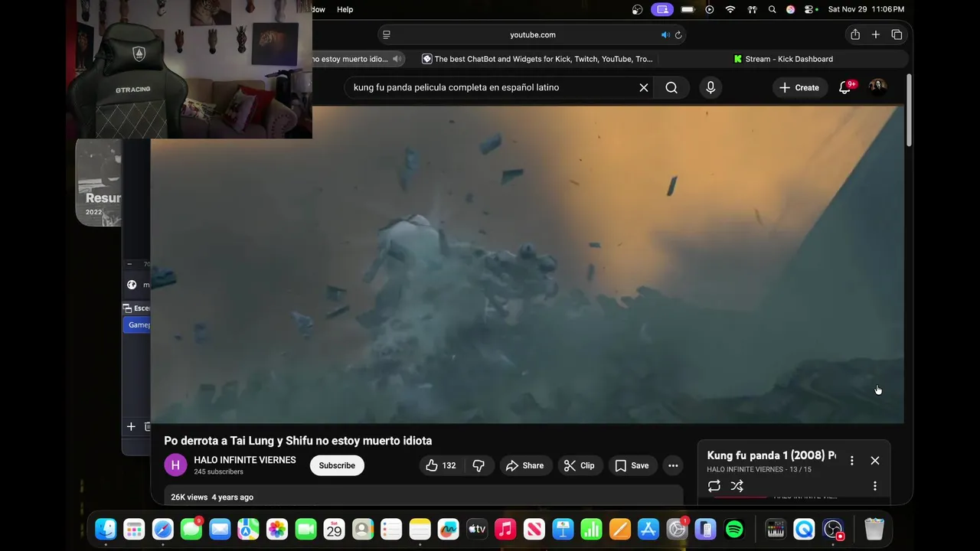Show Safari tab overview
This screenshot has width=980, height=551.
coord(897,34)
